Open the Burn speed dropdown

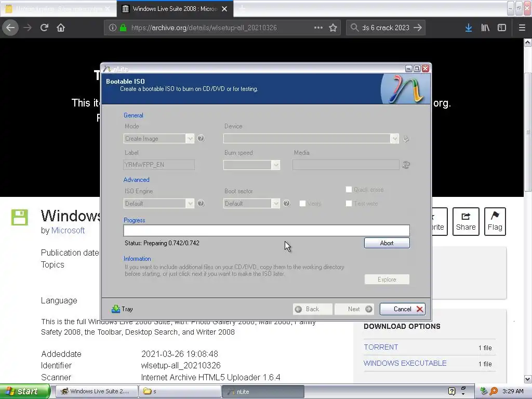coord(251,165)
